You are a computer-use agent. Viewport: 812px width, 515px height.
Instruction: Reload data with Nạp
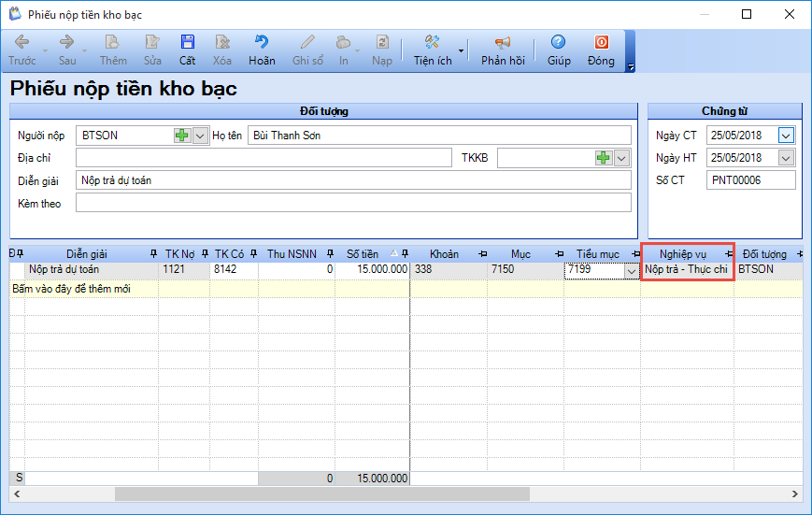click(381, 50)
